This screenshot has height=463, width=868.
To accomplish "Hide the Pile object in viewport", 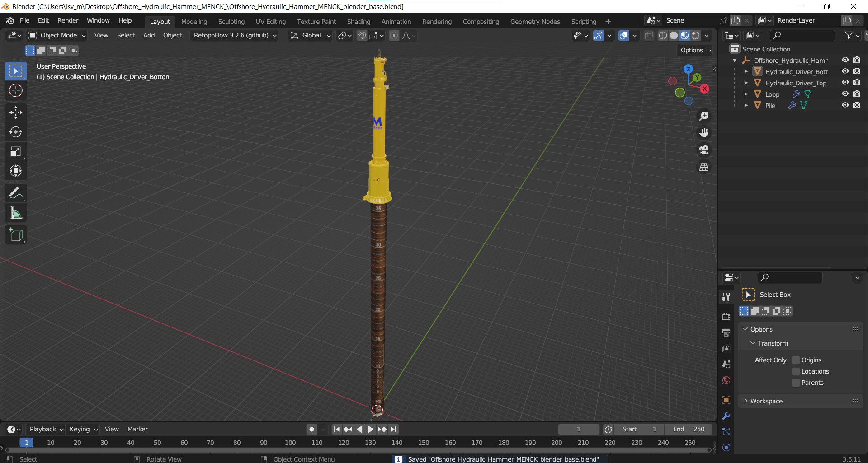I will pos(845,105).
